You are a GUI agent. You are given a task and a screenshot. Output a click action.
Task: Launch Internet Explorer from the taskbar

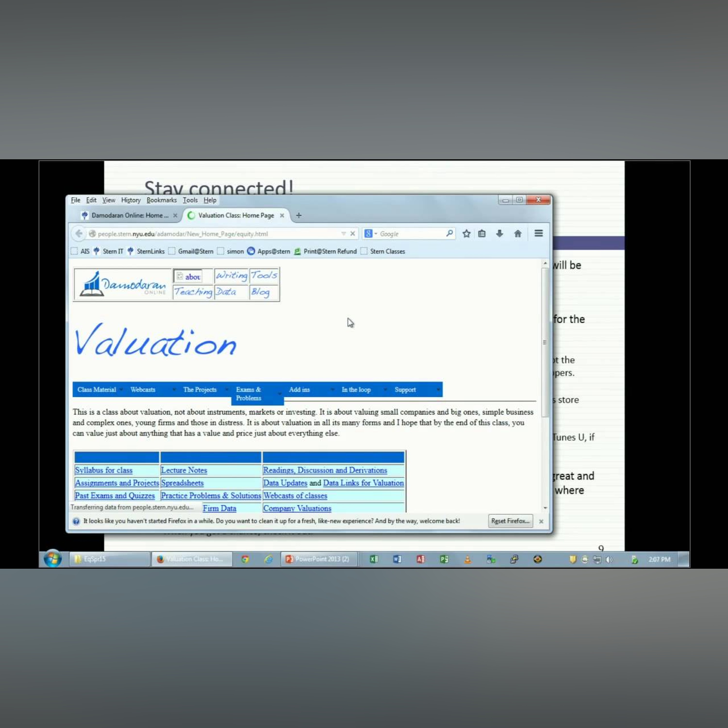(x=268, y=559)
